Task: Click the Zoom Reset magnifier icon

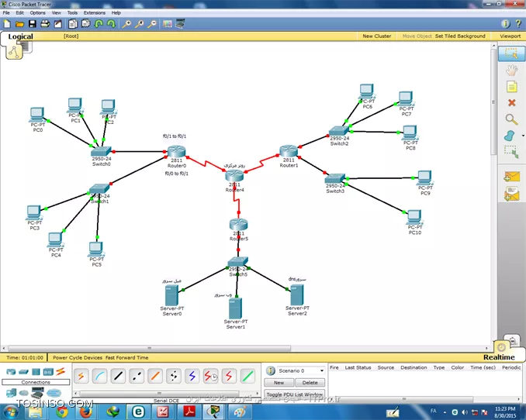Action: click(139, 24)
